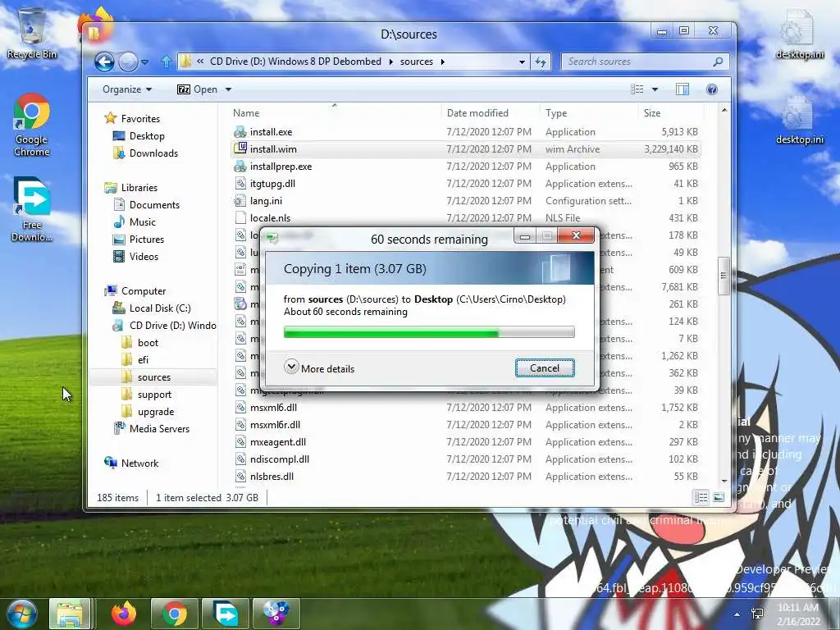Open Firefox from the taskbar
The image size is (840, 630).
point(124,614)
